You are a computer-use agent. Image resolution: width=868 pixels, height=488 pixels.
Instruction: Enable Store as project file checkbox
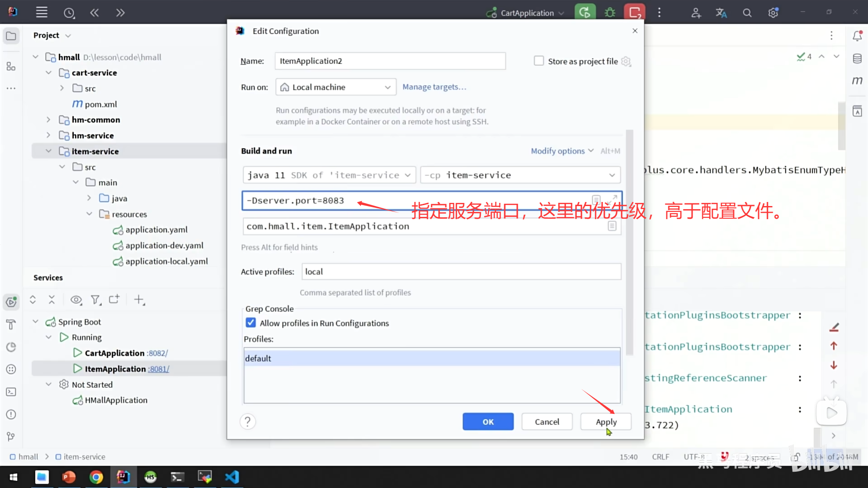pos(538,61)
